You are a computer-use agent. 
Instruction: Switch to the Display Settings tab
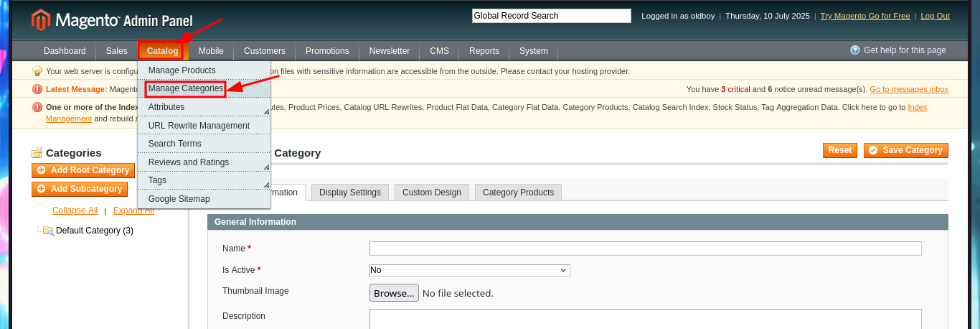pyautogui.click(x=350, y=193)
